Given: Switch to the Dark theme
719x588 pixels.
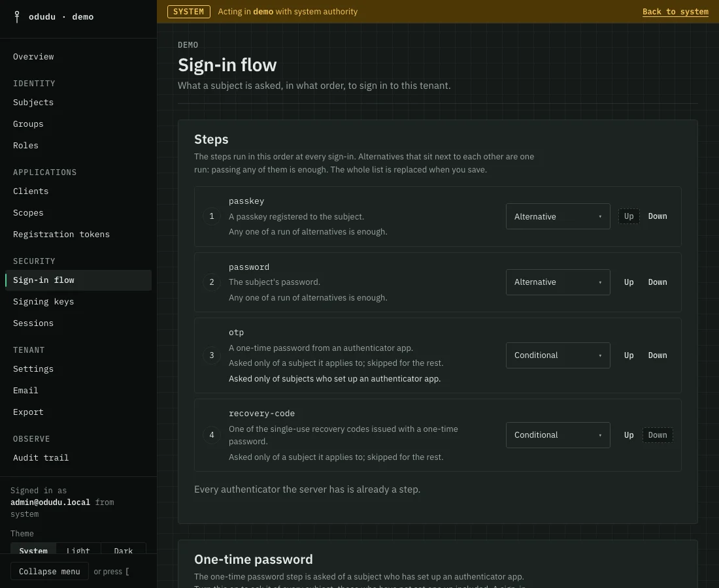Looking at the screenshot, I should [124, 550].
